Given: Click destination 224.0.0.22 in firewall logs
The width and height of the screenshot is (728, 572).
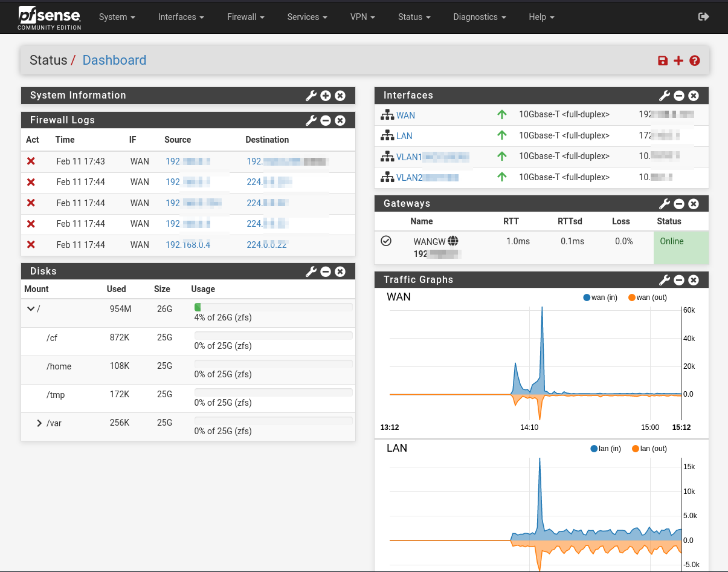Looking at the screenshot, I should tap(266, 245).
